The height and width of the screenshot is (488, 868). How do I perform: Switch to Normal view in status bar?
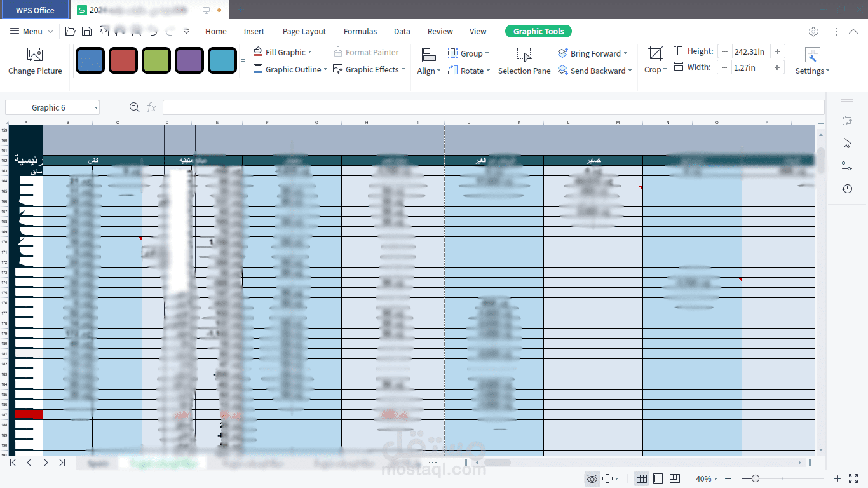(642, 478)
